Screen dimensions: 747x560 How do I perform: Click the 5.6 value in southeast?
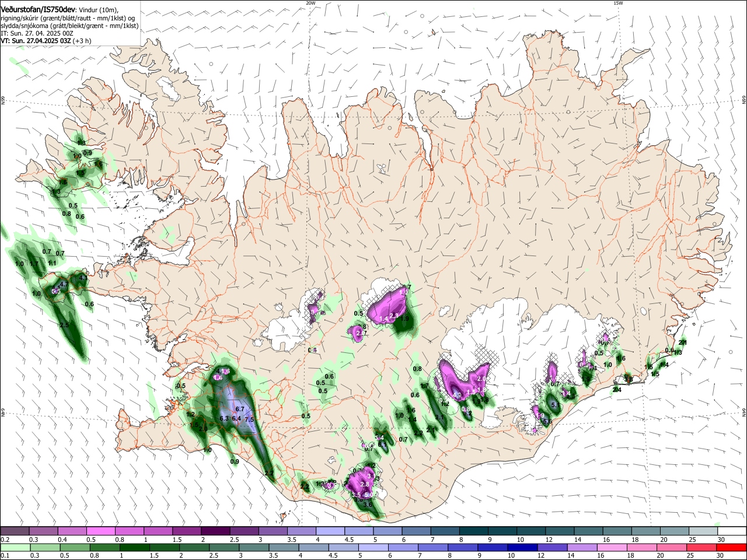click(547, 421)
